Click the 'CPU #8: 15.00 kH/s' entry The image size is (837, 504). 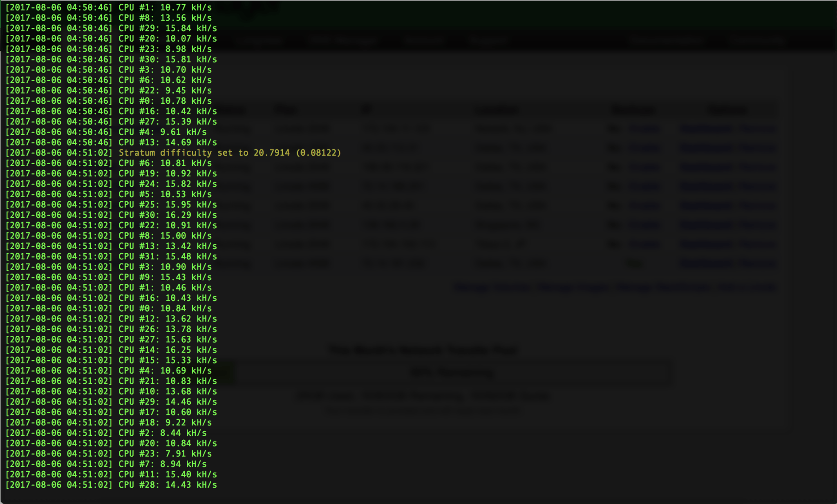click(108, 236)
